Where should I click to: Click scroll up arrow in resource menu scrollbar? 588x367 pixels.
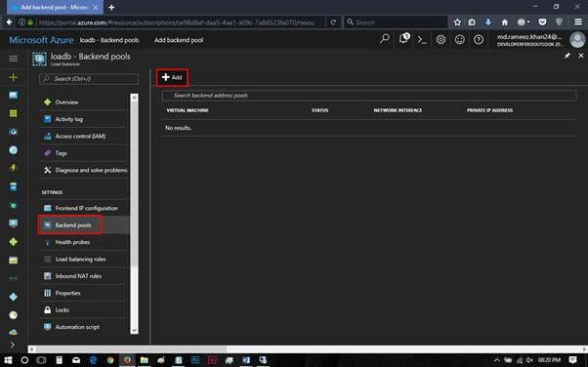pos(134,98)
